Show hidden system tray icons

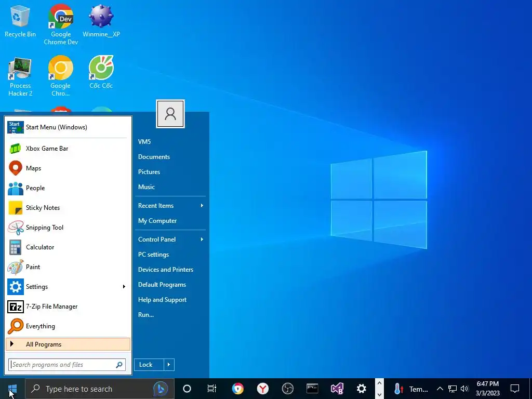(x=440, y=389)
